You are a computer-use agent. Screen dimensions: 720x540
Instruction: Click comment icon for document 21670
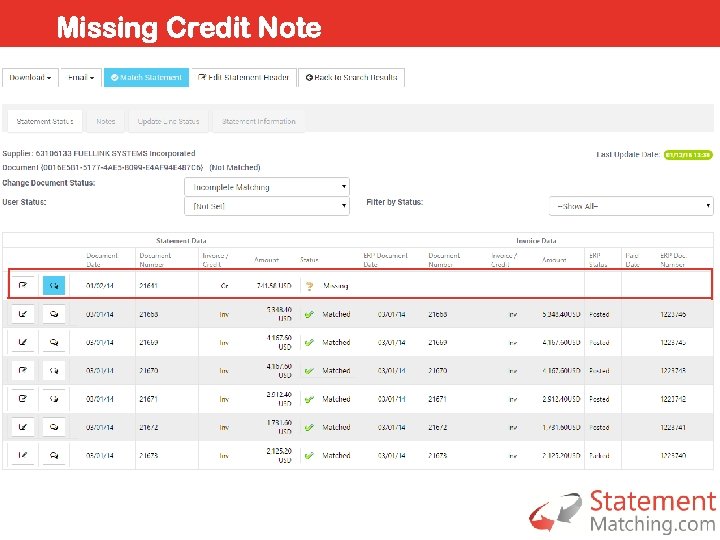pos(54,370)
